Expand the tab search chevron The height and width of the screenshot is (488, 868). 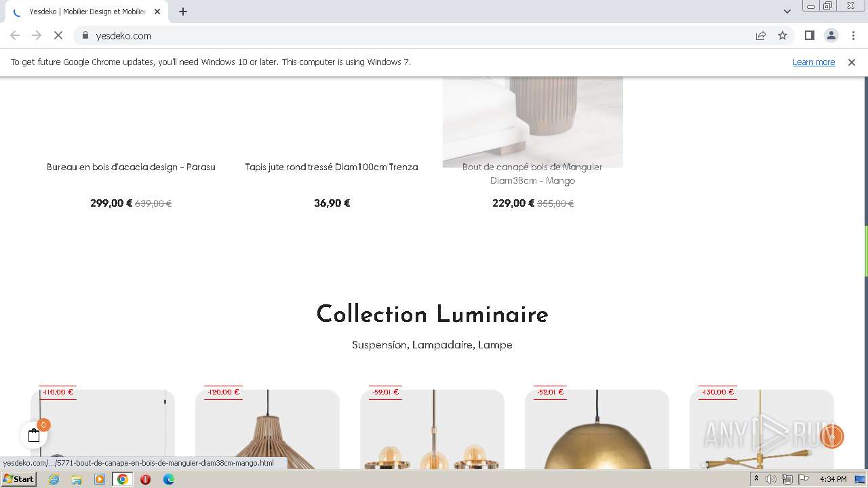click(787, 12)
